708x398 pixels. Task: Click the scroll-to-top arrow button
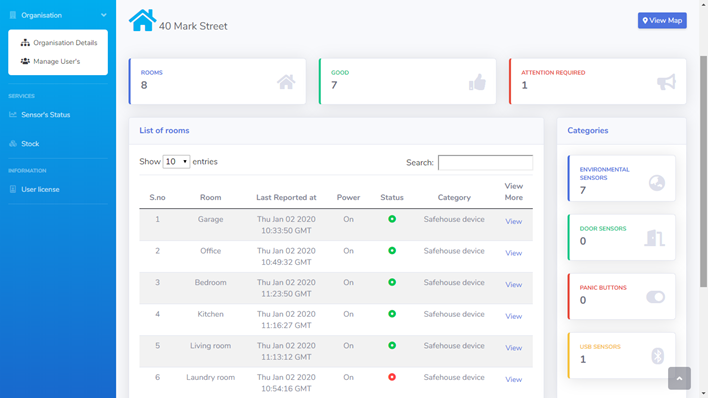point(679,378)
